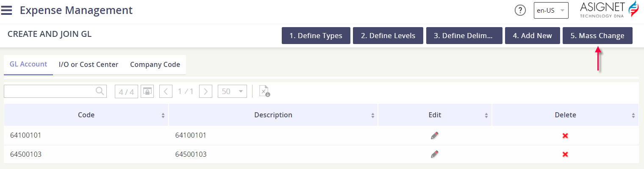644x169 pixels.
Task: Open the hamburger navigation menu
Action: click(x=6, y=10)
